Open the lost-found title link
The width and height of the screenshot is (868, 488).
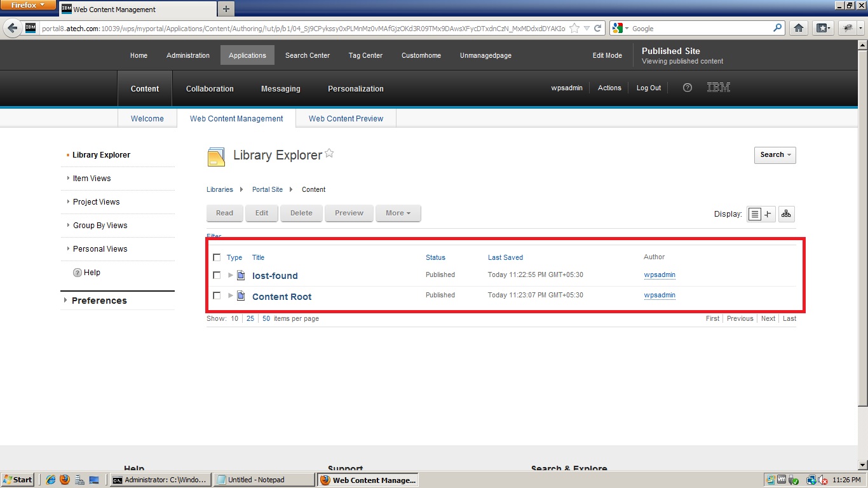point(275,276)
